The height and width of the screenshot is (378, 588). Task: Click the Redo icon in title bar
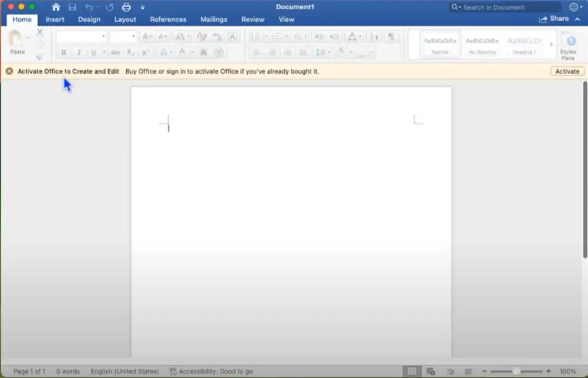(109, 7)
